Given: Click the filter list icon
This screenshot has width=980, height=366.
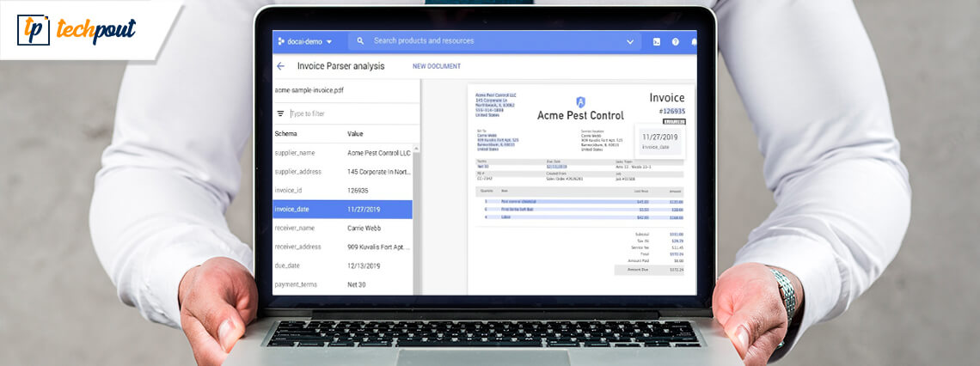Looking at the screenshot, I should click(280, 113).
